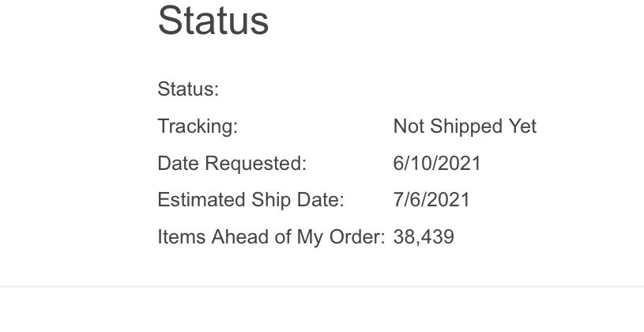The image size is (644, 332).
Task: Click the word 'Shipped' in the tracking value
Action: (466, 126)
